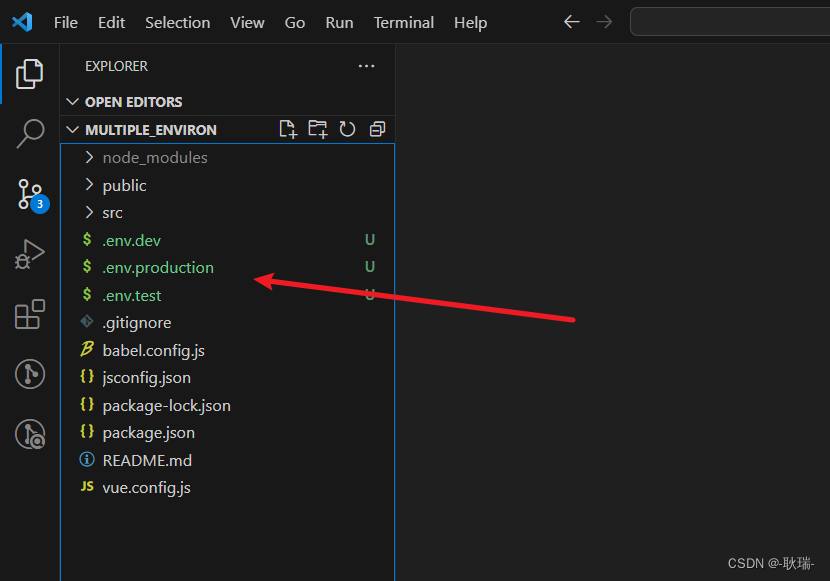This screenshot has height=581, width=830.
Task: Open Source Control with 3 pending changes
Action: pyautogui.click(x=30, y=194)
